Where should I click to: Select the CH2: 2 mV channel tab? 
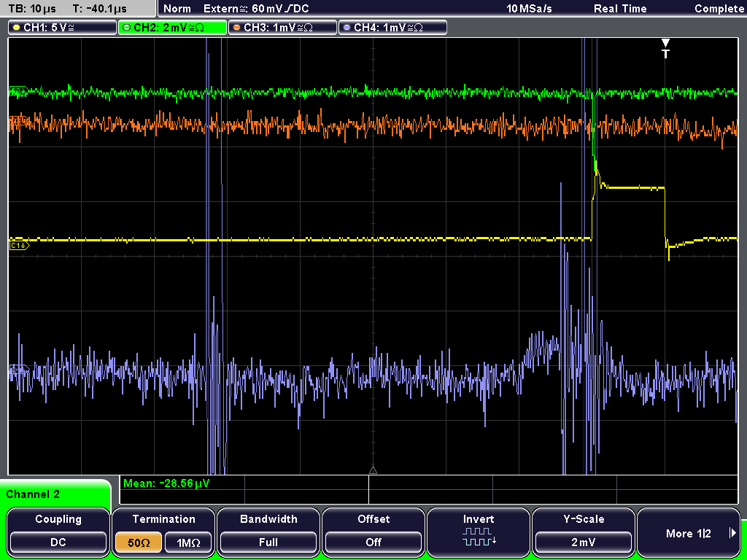172,28
